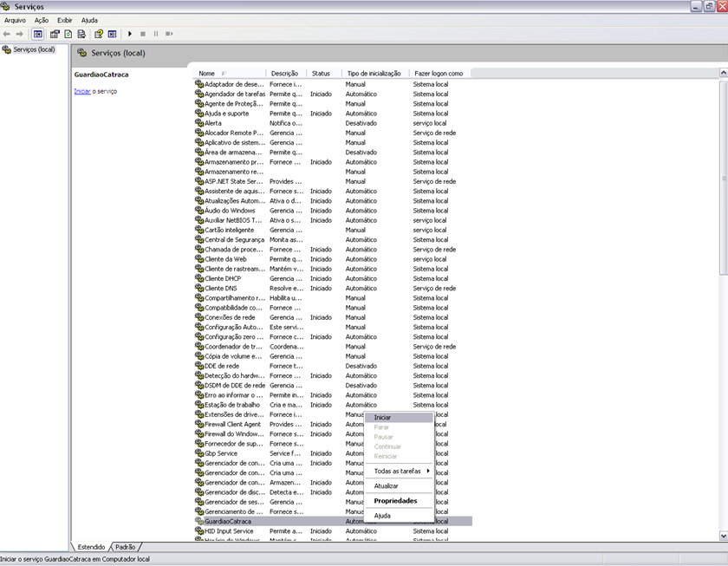728x566 pixels.
Task: Click the Forward arrow toolbar icon
Action: (19, 34)
